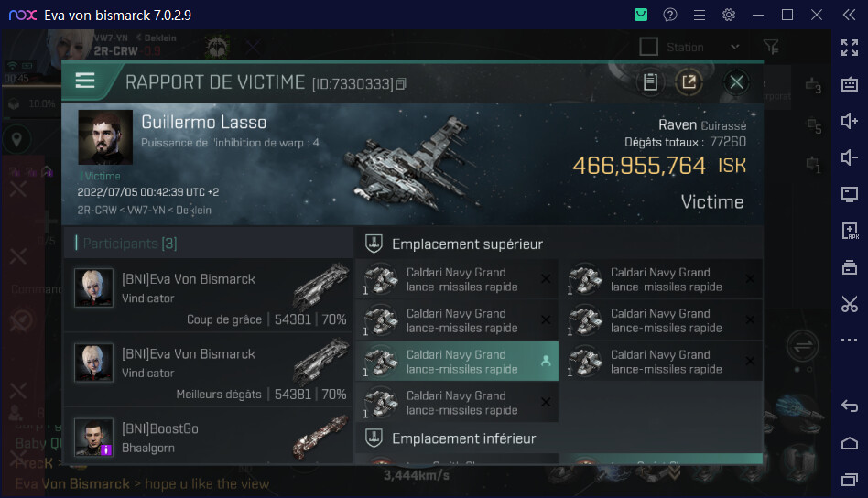Share the kill report via export icon
The image size is (868, 498).
[689, 82]
